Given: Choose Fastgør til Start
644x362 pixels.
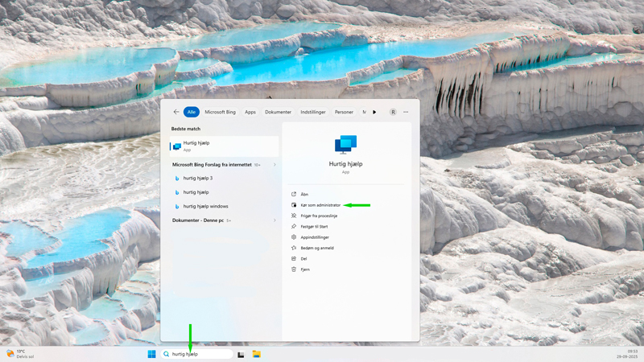Looking at the screenshot, I should pyautogui.click(x=314, y=227).
